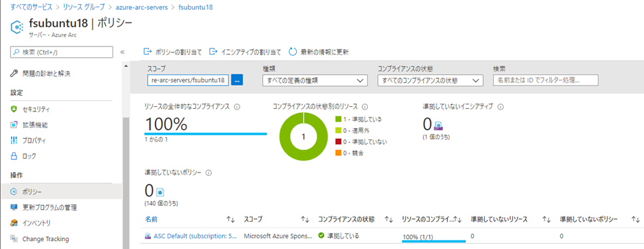Click the セキュリティ shield icon
Image resolution: width=644 pixels, height=249 pixels.
coord(14,109)
